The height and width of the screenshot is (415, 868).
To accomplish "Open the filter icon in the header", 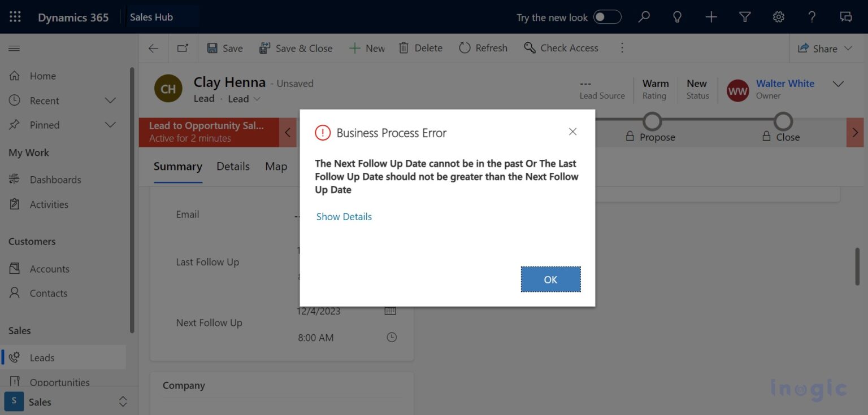I will [x=744, y=17].
